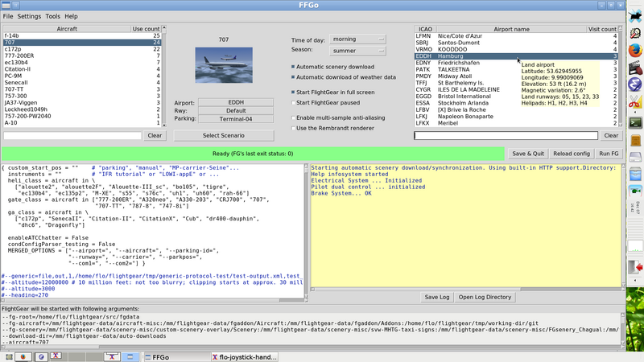Click the airport list vertical scrollbar

tap(620, 76)
